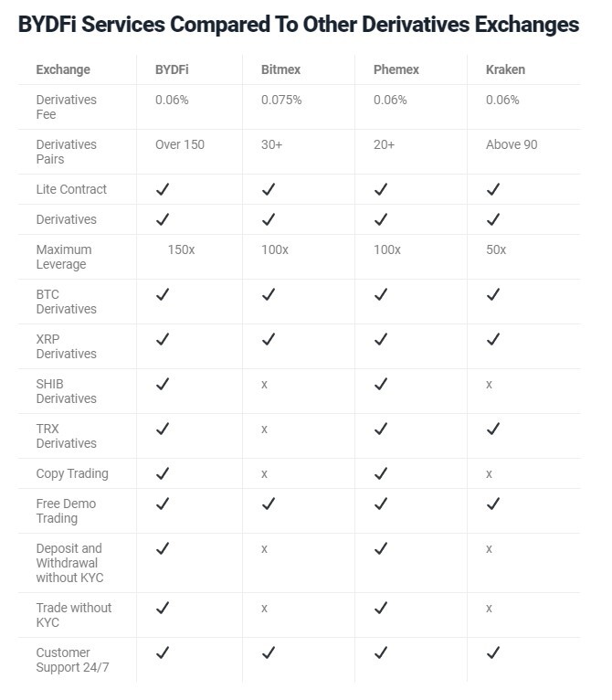Click the BYDFi Lite Contract checkmark
The image size is (612, 700).
tap(163, 189)
